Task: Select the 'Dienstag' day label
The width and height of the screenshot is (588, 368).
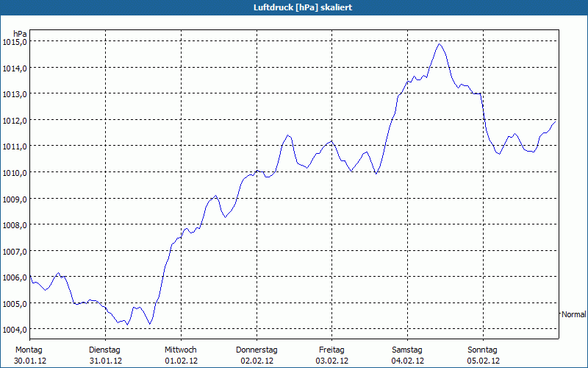Action: click(x=104, y=350)
